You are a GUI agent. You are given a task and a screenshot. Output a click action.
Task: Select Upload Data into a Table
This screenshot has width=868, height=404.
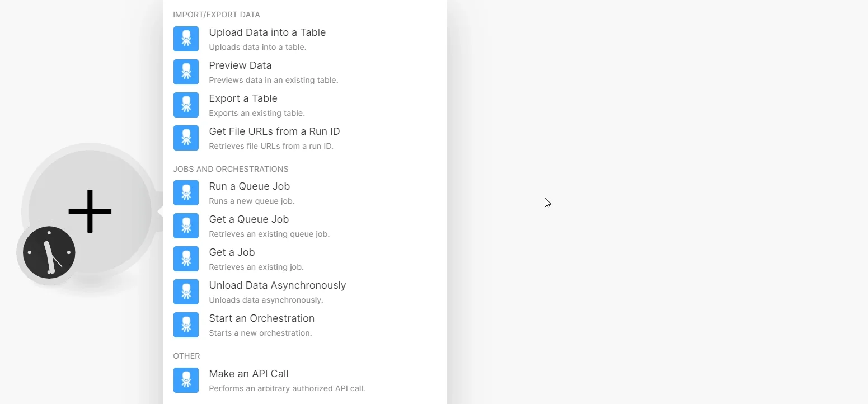pyautogui.click(x=305, y=39)
